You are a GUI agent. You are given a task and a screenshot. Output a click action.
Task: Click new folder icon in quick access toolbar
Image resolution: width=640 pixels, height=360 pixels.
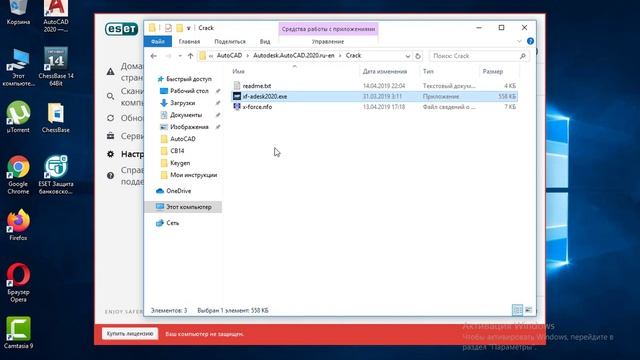180,28
